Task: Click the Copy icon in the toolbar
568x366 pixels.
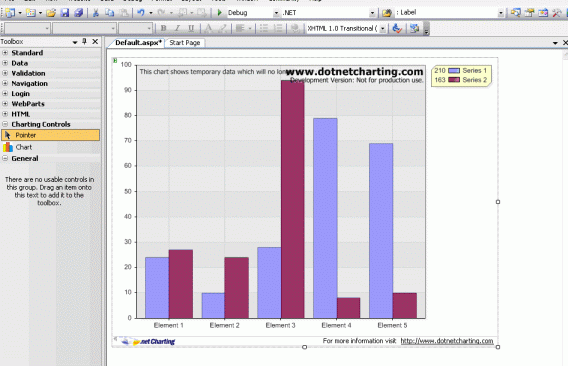Action: click(109, 13)
